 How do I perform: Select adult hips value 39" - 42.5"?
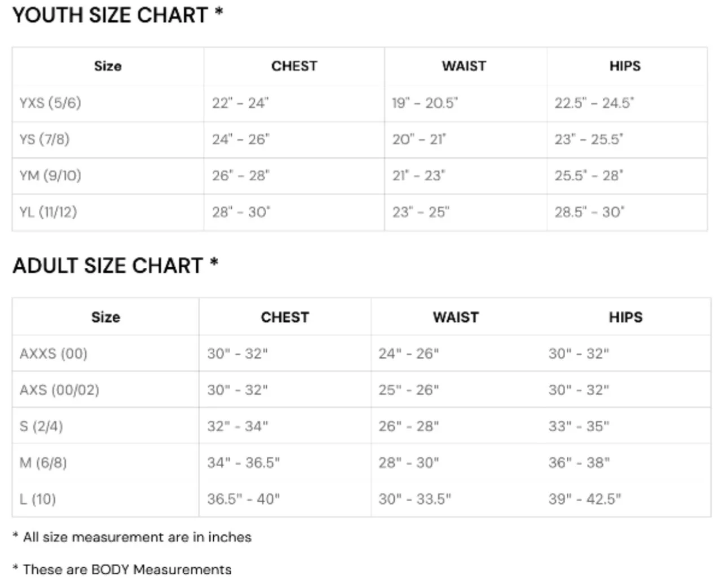click(585, 499)
